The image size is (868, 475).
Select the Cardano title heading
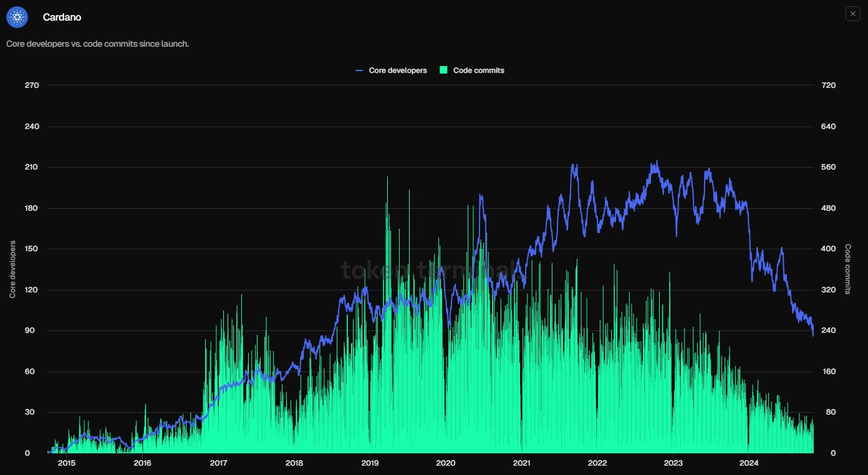[x=62, y=17]
